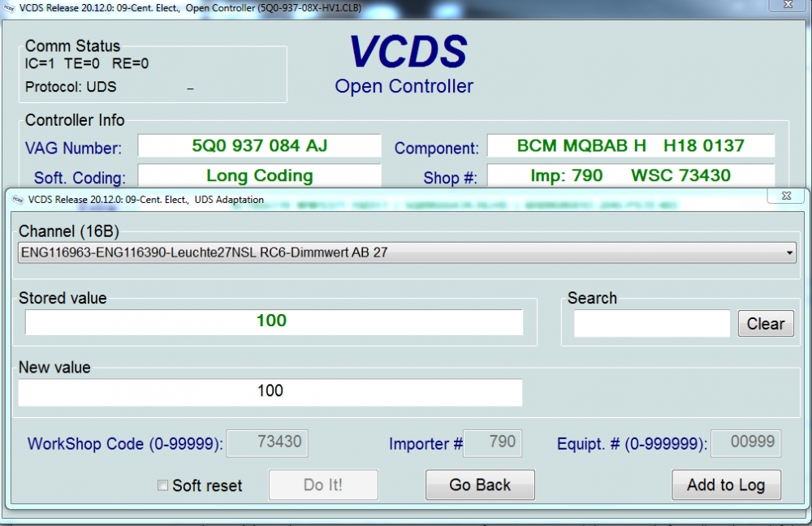Click the Add to Log button
This screenshot has width=812, height=526.
coord(726,485)
